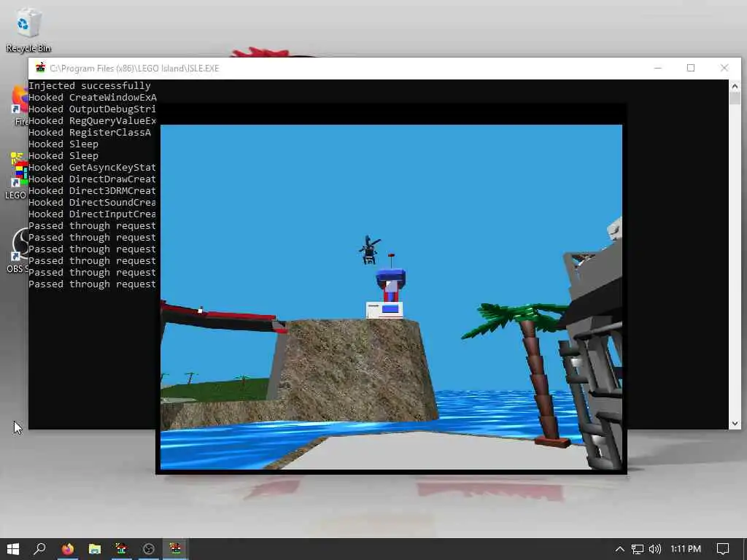Open the volume speaker tray icon
Image resolution: width=747 pixels, height=560 pixels.
click(655, 549)
